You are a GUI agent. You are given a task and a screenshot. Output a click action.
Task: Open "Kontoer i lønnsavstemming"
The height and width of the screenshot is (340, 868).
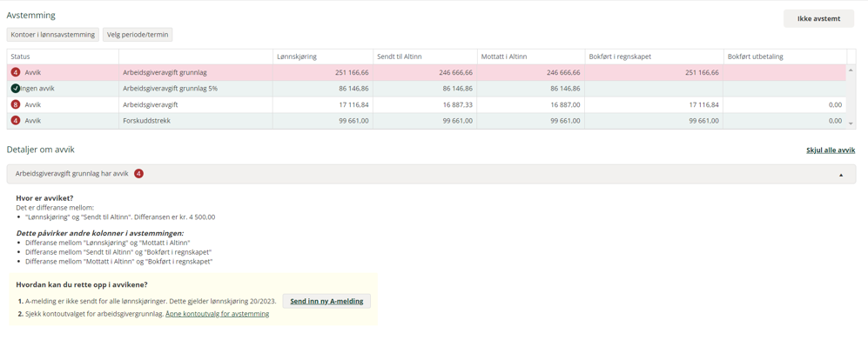pos(53,35)
